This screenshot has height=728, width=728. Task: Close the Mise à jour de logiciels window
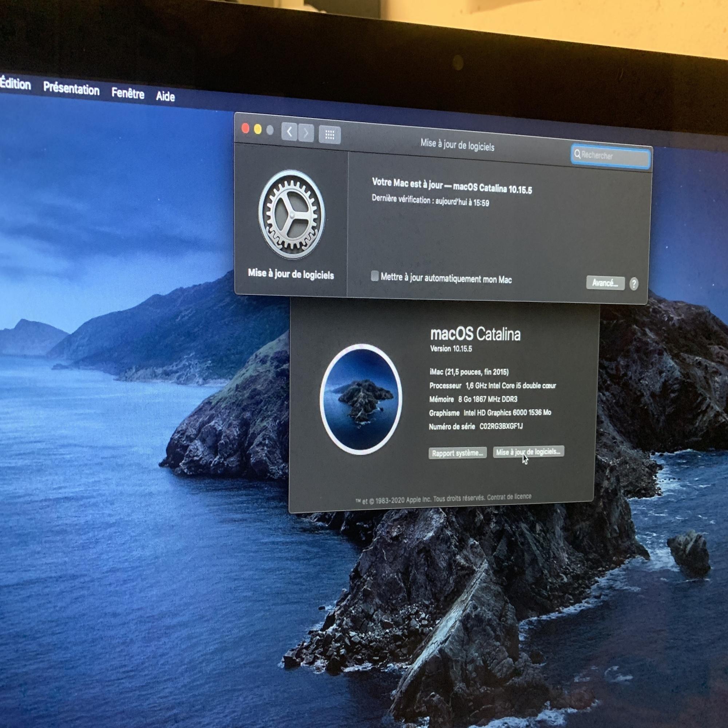tap(245, 128)
